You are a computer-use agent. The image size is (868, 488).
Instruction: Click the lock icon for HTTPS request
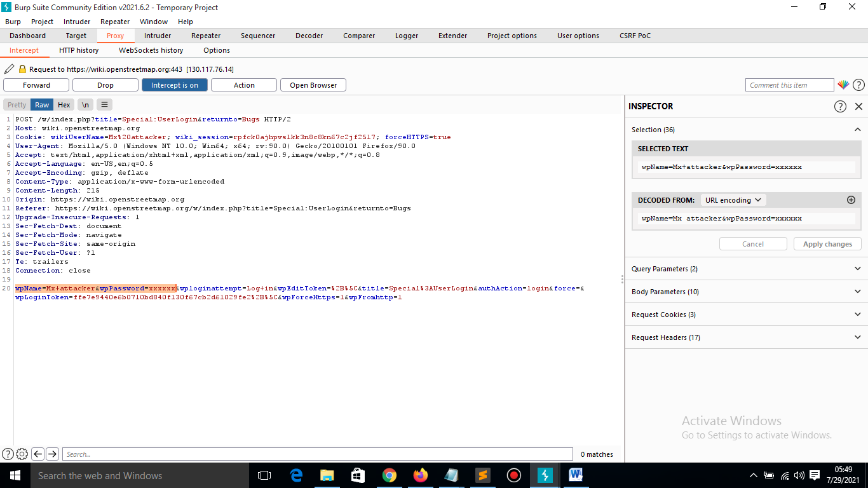[x=23, y=69]
